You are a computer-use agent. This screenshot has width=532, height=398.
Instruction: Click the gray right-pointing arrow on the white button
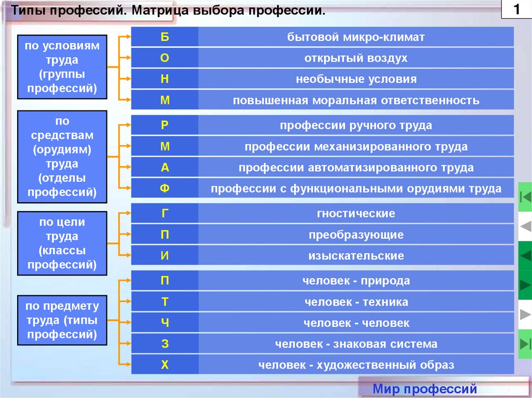coord(525,314)
